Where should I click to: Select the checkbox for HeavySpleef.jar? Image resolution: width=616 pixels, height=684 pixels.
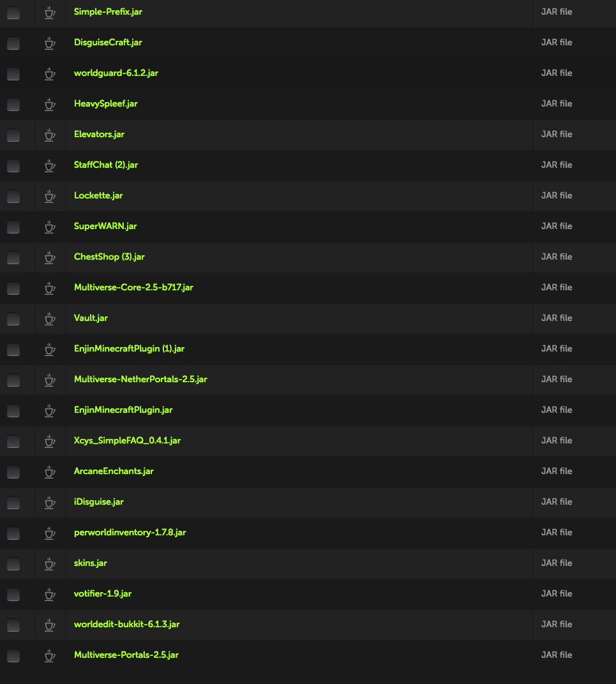click(x=13, y=105)
